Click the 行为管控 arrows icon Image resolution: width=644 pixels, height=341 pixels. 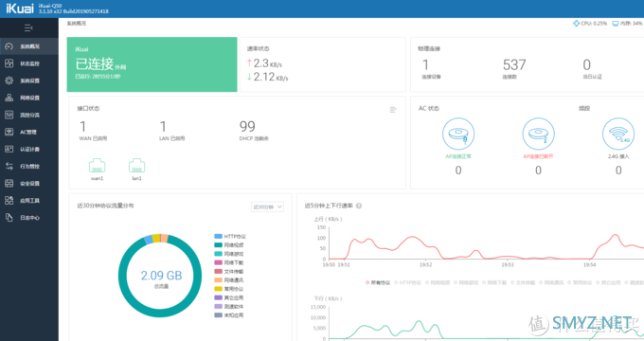coord(9,166)
